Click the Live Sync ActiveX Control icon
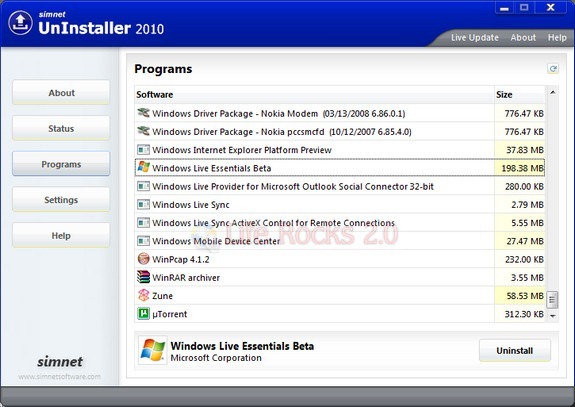Image resolution: width=575 pixels, height=407 pixels. [x=143, y=223]
